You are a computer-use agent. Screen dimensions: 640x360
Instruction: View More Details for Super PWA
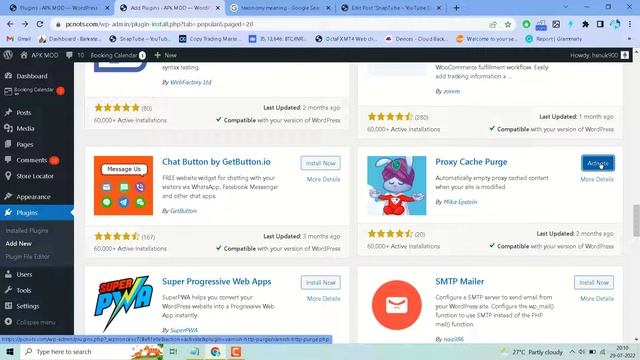click(x=323, y=299)
